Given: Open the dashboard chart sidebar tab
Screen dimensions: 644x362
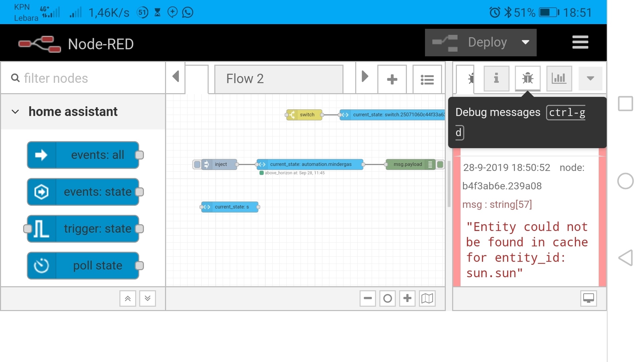Looking at the screenshot, I should click(559, 78).
